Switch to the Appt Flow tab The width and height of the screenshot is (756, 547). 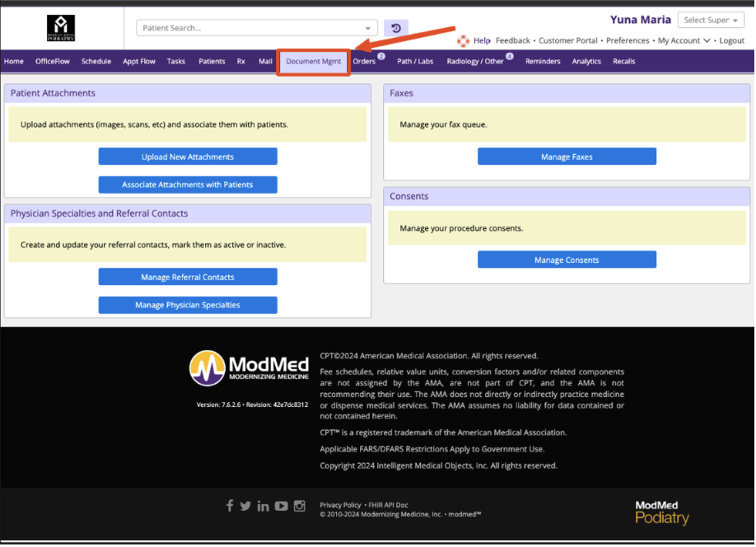[139, 61]
